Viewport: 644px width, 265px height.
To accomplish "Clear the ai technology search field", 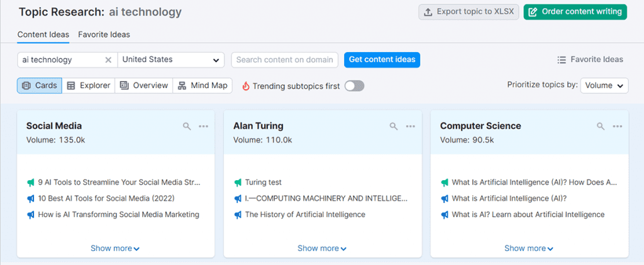I will (x=108, y=60).
